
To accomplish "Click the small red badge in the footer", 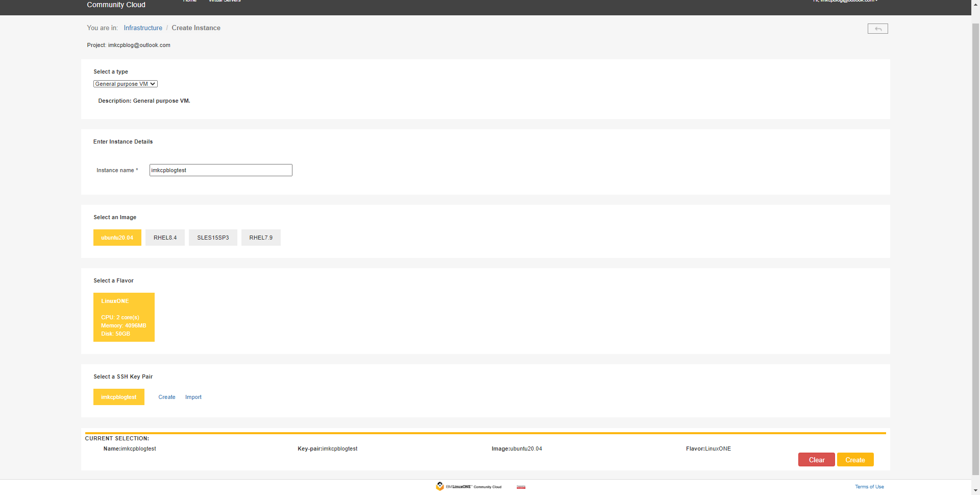I will coord(521,487).
